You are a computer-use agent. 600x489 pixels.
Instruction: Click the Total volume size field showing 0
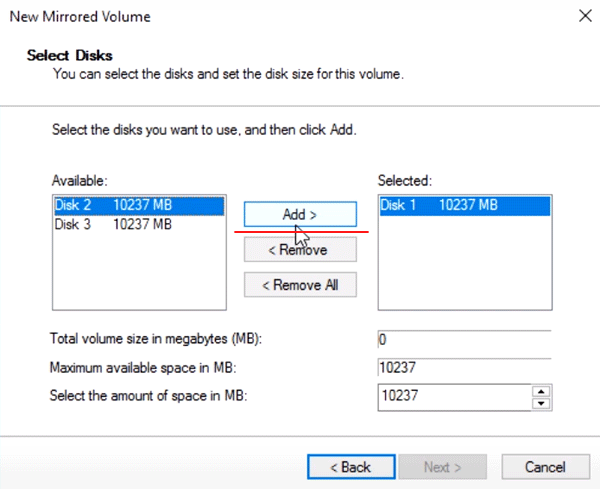(x=465, y=339)
